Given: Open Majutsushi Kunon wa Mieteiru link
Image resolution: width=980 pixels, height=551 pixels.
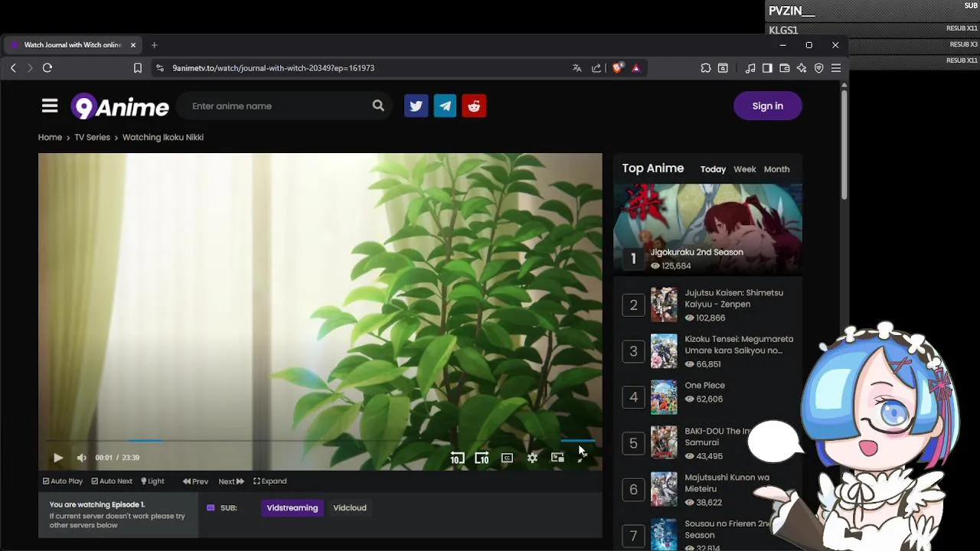Looking at the screenshot, I should coord(727,483).
